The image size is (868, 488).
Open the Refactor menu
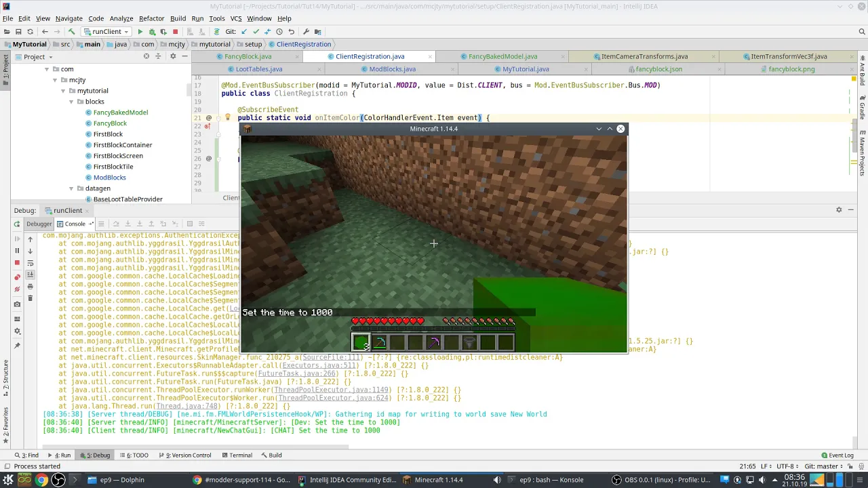pos(152,18)
